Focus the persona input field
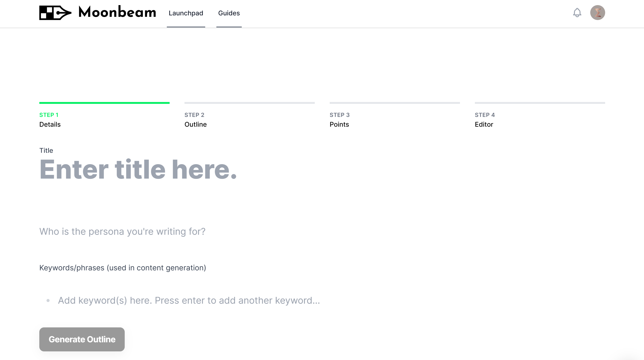The image size is (644, 360). coord(322,231)
